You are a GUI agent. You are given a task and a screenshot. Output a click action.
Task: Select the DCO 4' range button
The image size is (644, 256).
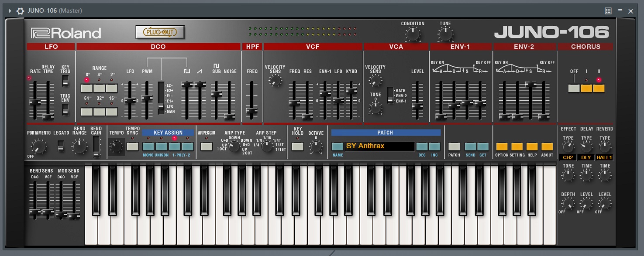pos(99,88)
